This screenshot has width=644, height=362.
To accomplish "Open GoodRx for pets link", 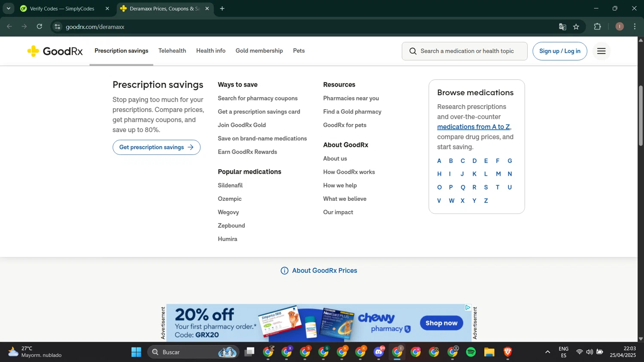I will [345, 125].
